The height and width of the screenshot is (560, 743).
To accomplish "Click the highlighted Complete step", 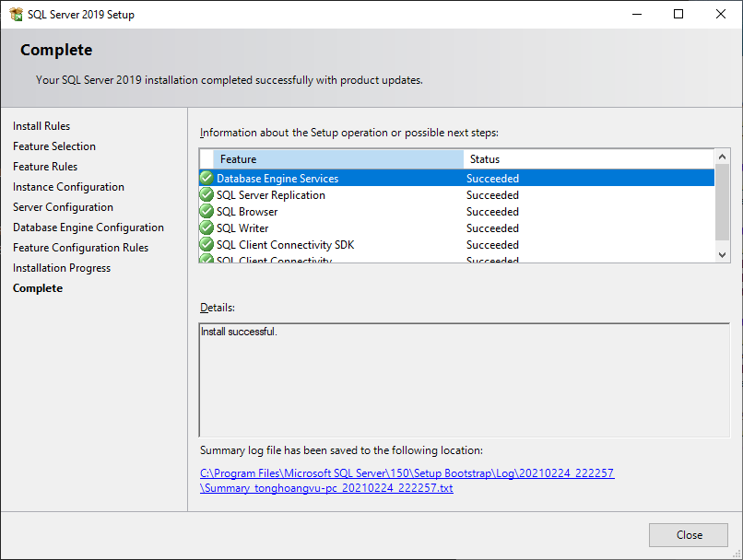I will pyautogui.click(x=38, y=287).
